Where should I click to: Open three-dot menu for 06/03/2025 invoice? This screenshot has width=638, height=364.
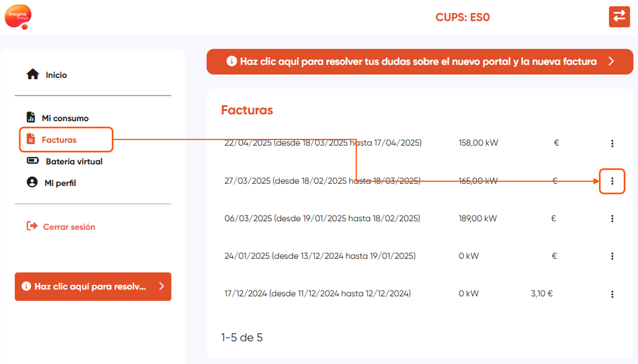(x=612, y=219)
